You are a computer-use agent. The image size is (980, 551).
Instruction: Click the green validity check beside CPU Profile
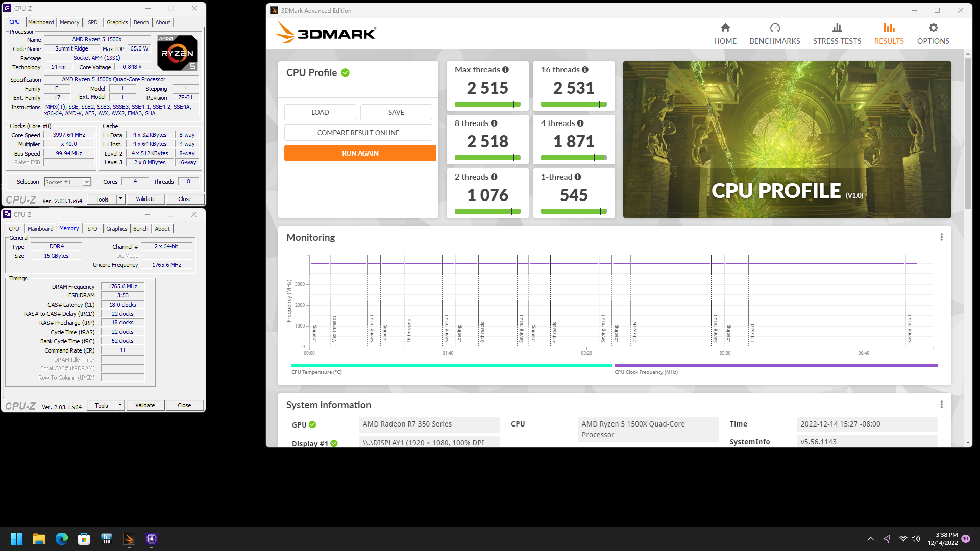point(346,73)
